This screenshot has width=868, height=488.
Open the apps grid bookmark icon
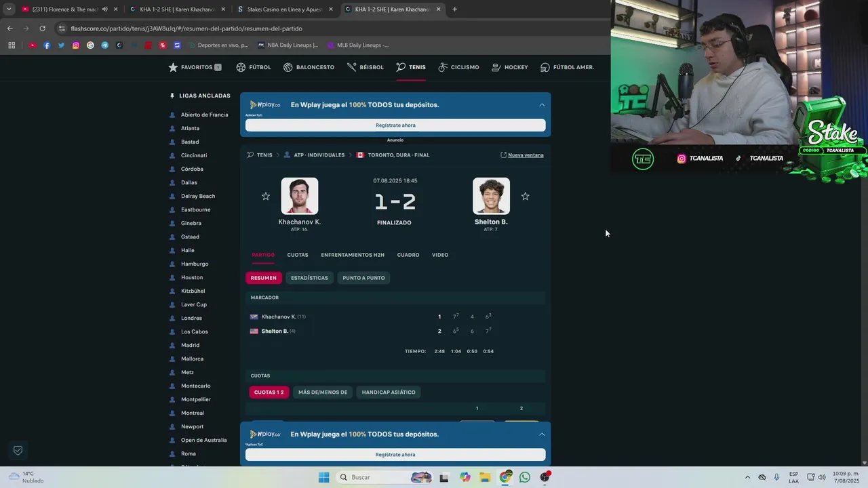point(12,45)
